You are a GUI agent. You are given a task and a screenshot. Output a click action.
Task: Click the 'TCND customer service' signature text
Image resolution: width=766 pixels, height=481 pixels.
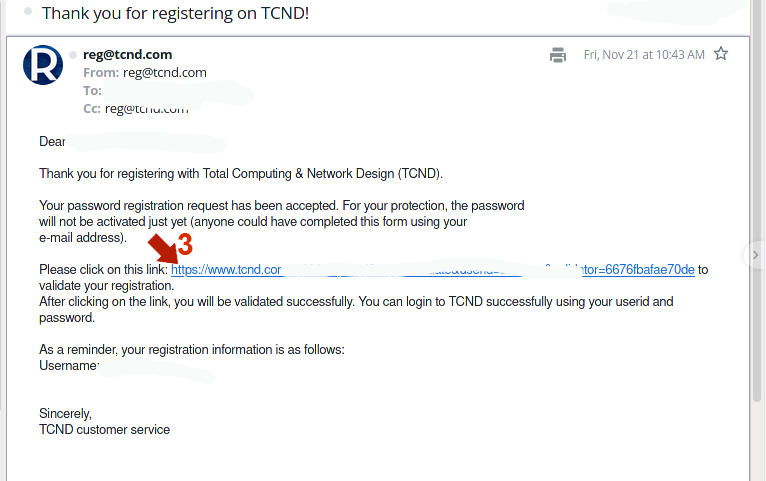pos(104,429)
